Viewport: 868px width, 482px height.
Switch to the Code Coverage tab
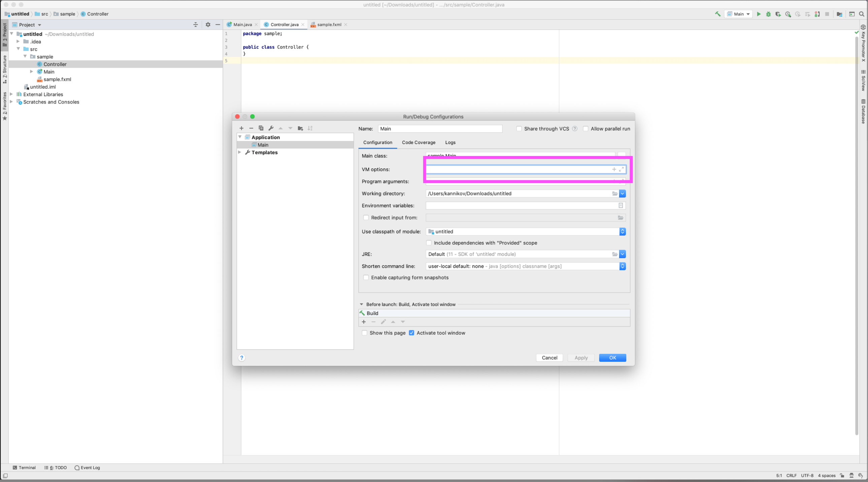point(419,142)
